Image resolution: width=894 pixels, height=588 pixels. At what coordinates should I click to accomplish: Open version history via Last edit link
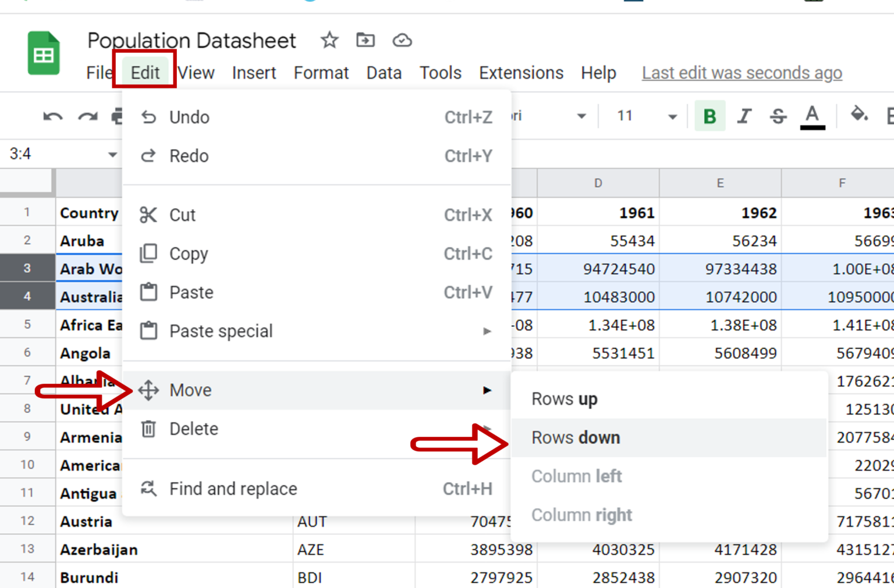tap(742, 73)
